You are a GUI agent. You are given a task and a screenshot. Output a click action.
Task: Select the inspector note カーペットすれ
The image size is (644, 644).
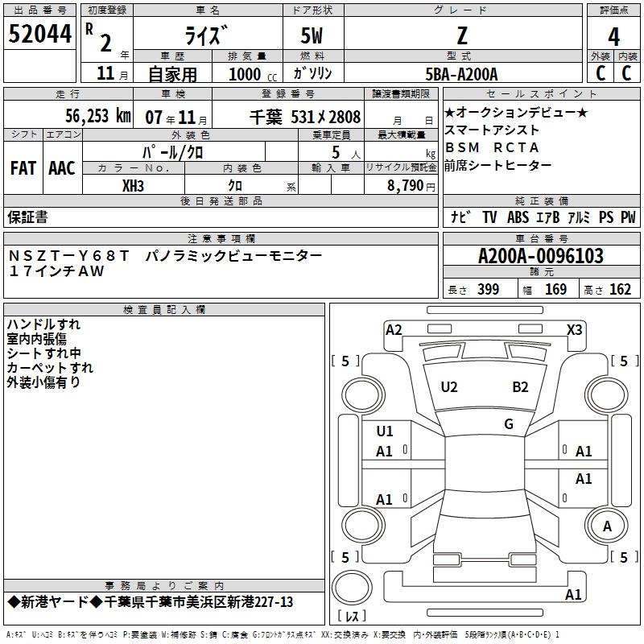(x=50, y=368)
